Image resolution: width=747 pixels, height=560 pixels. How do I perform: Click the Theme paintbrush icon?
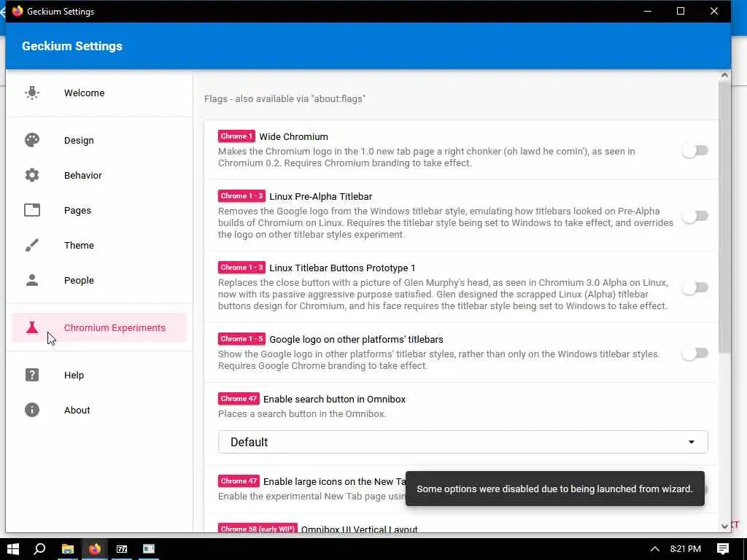[x=32, y=245]
